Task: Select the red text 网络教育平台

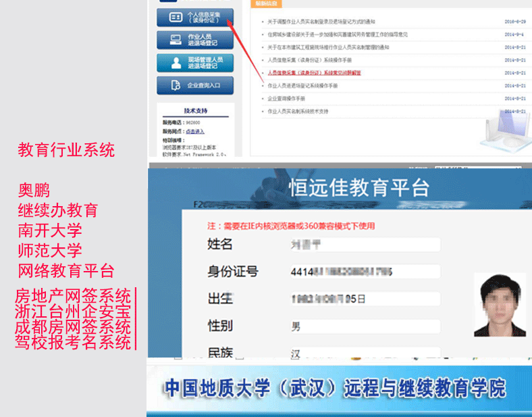Action: [66, 270]
